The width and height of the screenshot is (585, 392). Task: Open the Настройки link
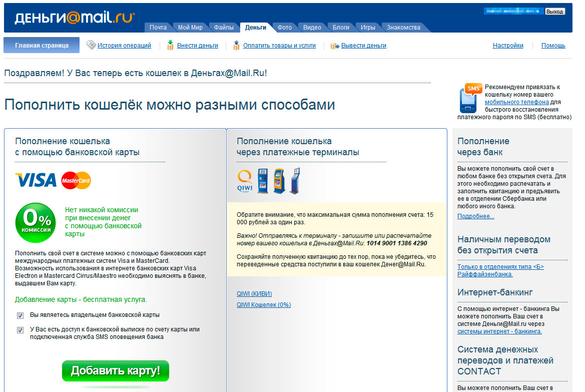tap(508, 46)
